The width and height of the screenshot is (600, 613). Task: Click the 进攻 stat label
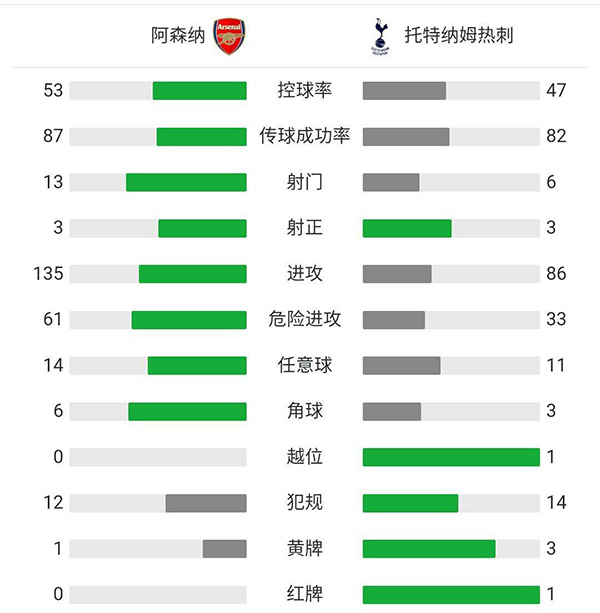click(304, 274)
